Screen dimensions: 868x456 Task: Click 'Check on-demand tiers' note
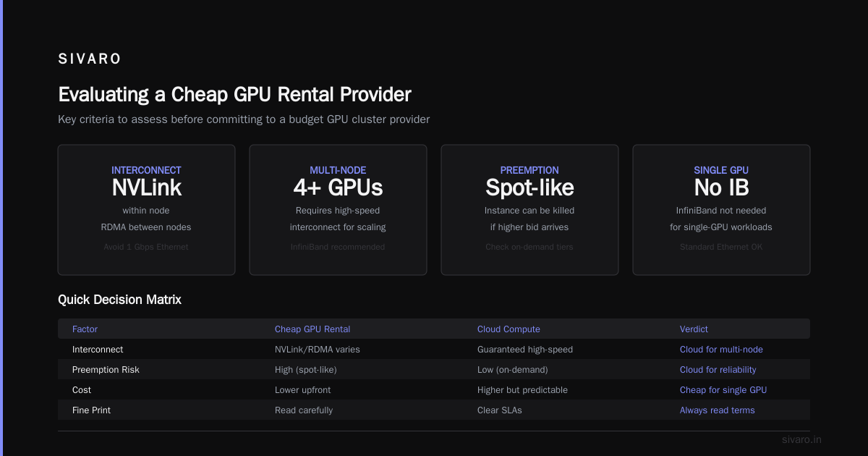[529, 247]
